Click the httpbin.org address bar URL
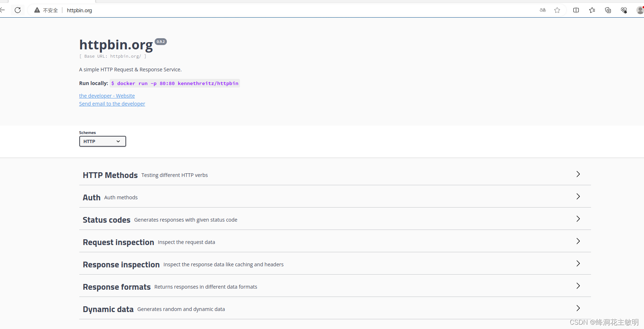 point(79,10)
